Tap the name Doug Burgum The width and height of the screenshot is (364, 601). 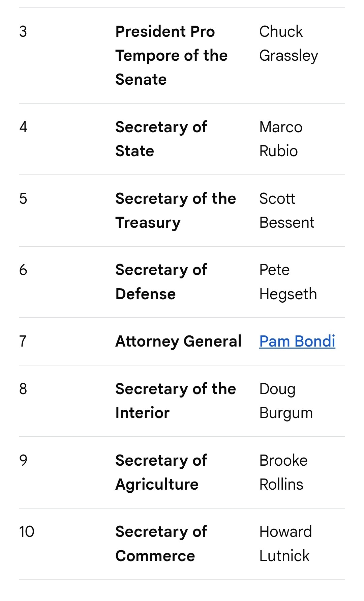(x=286, y=401)
